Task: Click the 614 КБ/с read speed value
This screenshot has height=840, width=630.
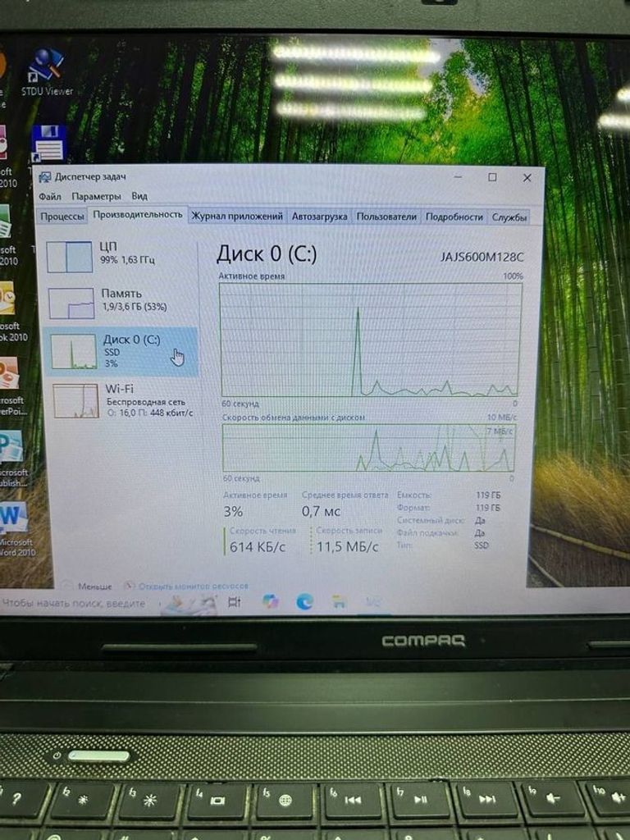Action: point(257,547)
